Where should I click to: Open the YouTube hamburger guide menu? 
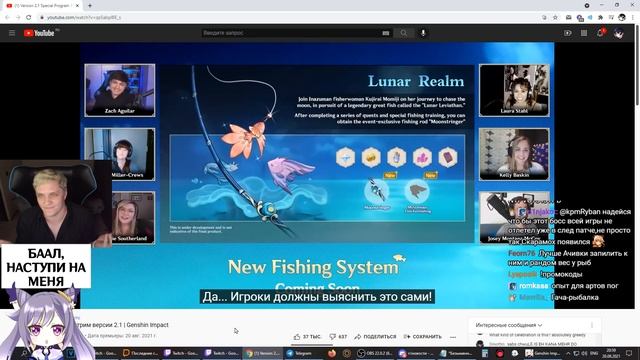pos(12,33)
